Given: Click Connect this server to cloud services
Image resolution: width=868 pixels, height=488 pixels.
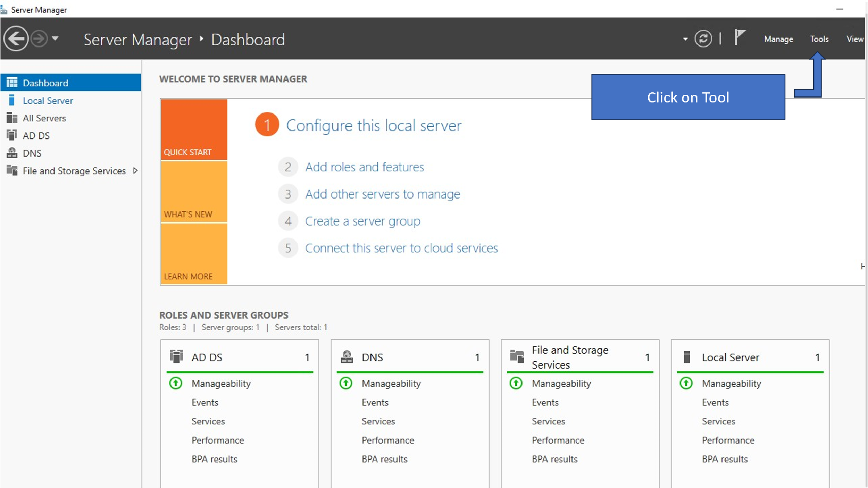Looking at the screenshot, I should click(401, 248).
